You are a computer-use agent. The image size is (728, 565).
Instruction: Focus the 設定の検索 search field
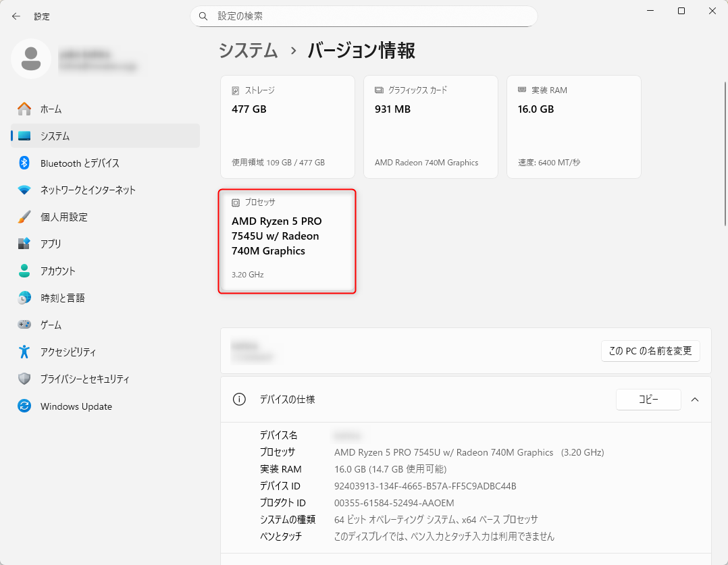coord(363,16)
